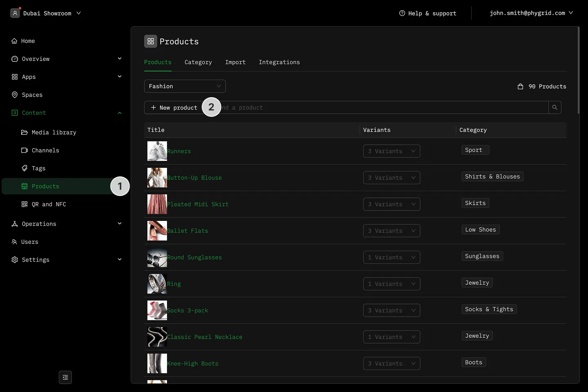Screen dimensions: 588x392
Task: Open Knee-High Boots variants dropdown
Action: pos(392,363)
